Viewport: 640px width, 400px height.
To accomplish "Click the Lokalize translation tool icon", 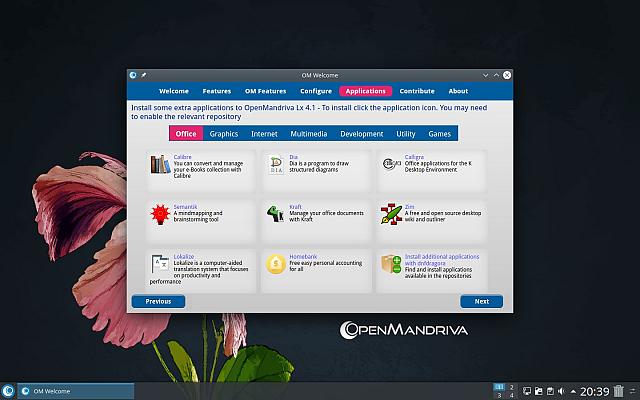I will point(158,264).
